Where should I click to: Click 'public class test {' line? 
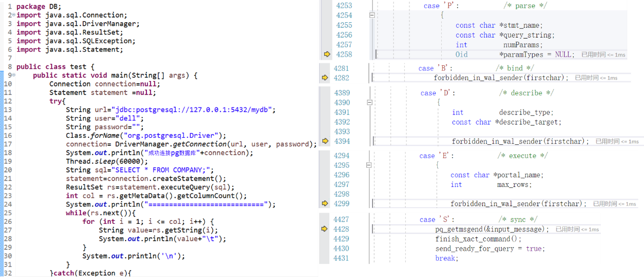(55, 67)
